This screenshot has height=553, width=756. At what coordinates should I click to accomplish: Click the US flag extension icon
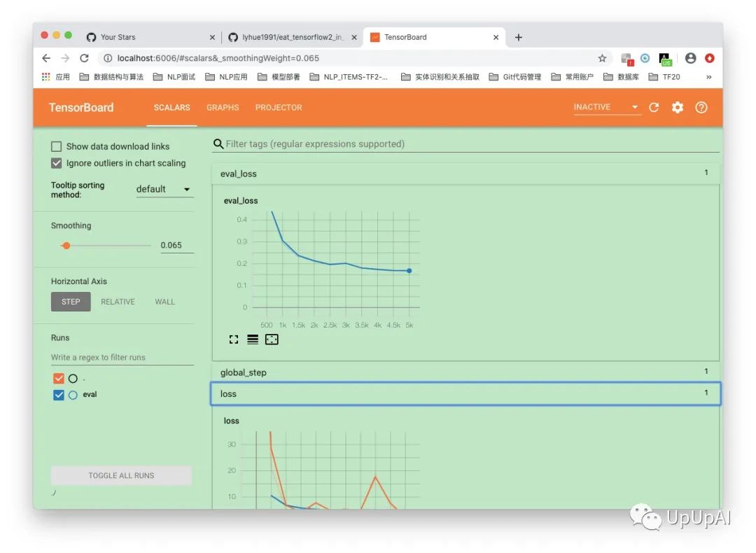coord(665,59)
